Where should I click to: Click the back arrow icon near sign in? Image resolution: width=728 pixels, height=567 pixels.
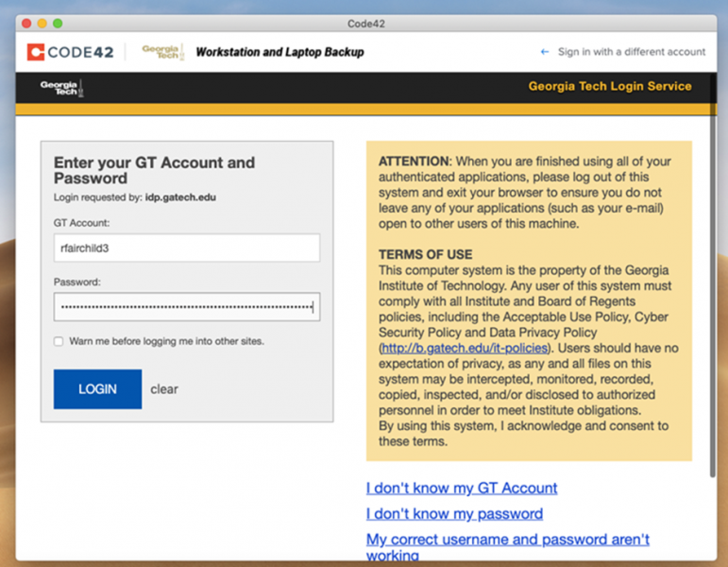(x=545, y=52)
